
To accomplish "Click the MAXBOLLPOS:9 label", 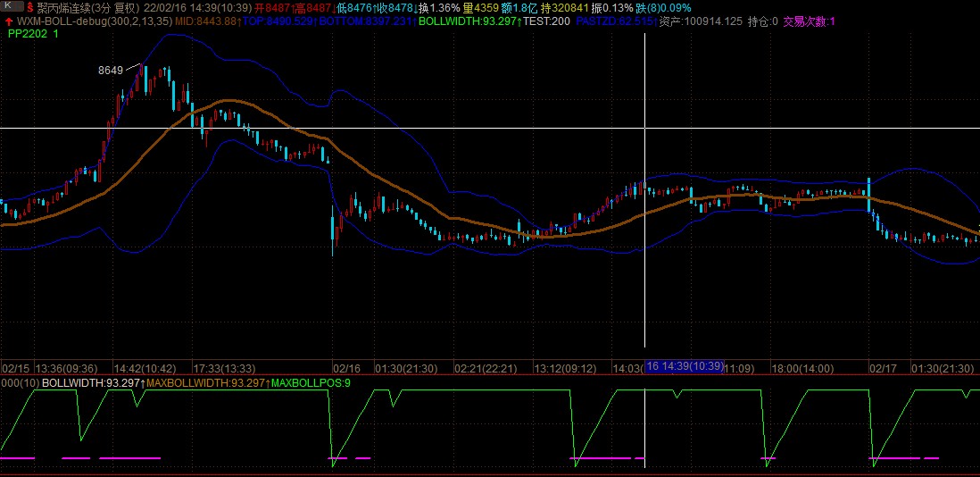I will coord(311,382).
